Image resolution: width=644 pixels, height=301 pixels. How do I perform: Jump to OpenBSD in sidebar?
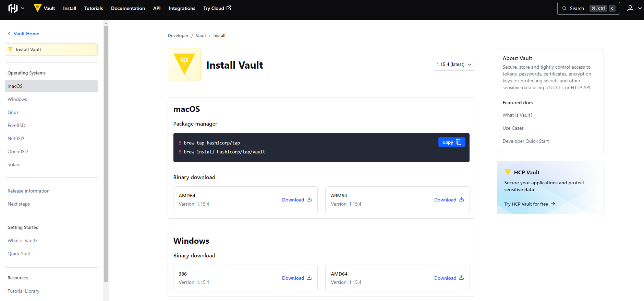pos(18,151)
